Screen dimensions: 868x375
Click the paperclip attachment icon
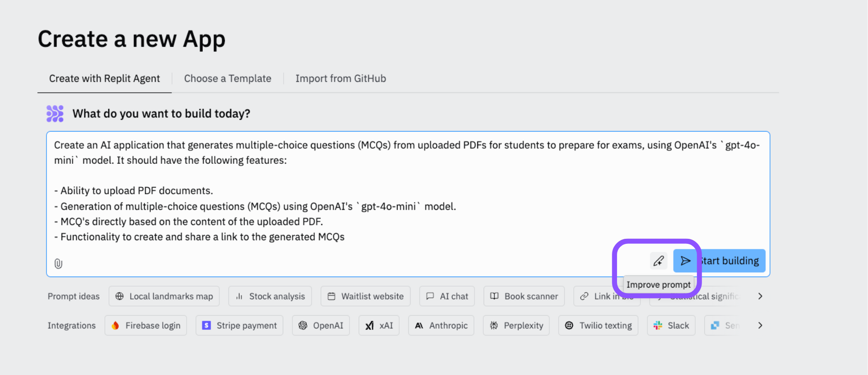coord(58,264)
